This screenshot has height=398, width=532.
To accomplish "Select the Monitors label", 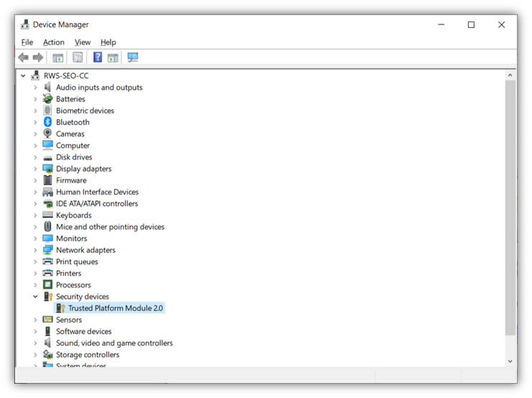I will coord(72,239).
